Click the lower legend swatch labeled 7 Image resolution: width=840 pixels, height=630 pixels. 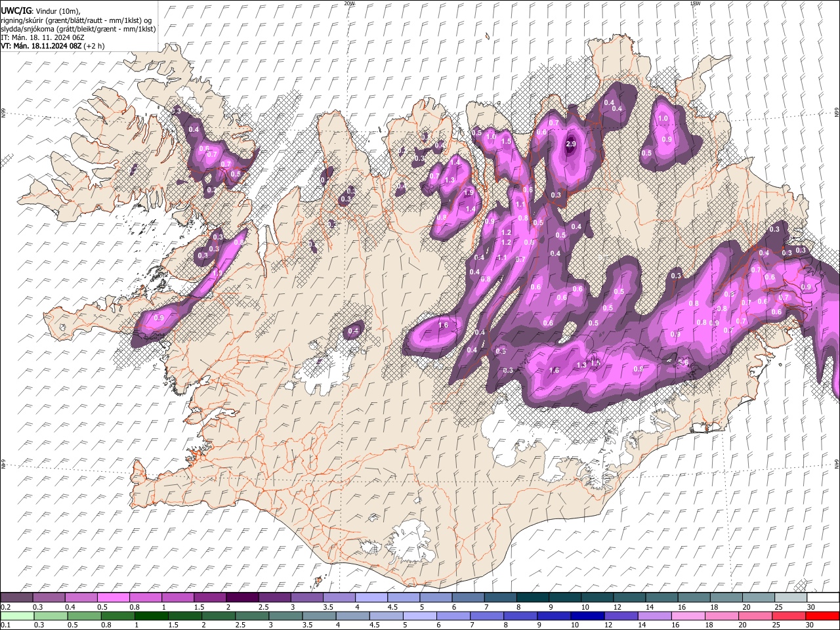tap(488, 616)
